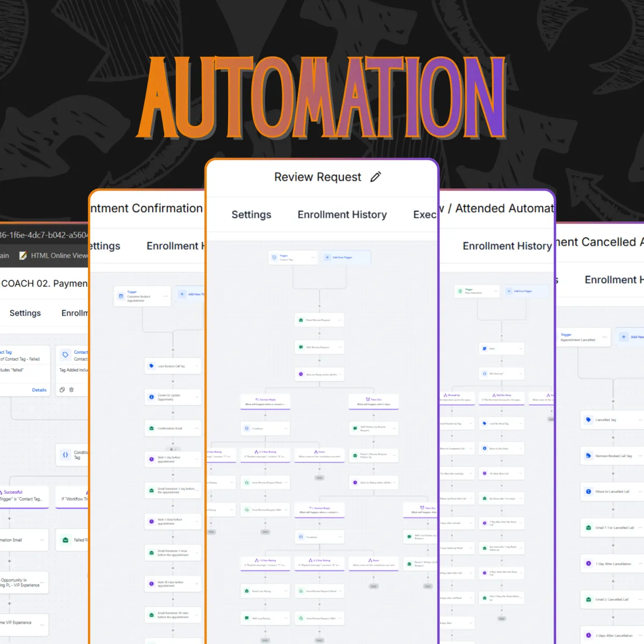
Task: Open Settings tab in Review Request window
Action: 251,215
